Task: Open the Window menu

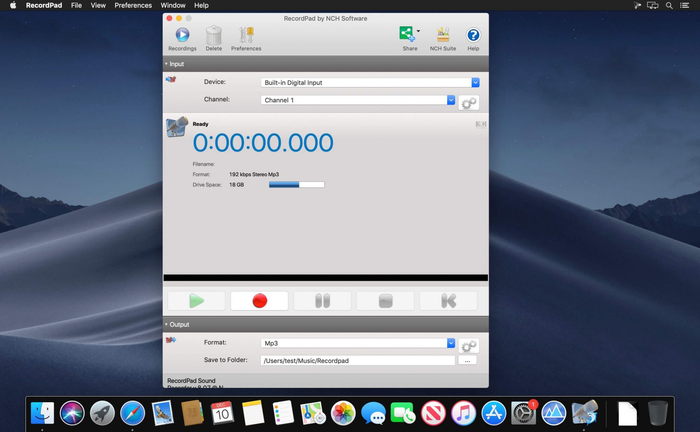Action: [x=173, y=5]
